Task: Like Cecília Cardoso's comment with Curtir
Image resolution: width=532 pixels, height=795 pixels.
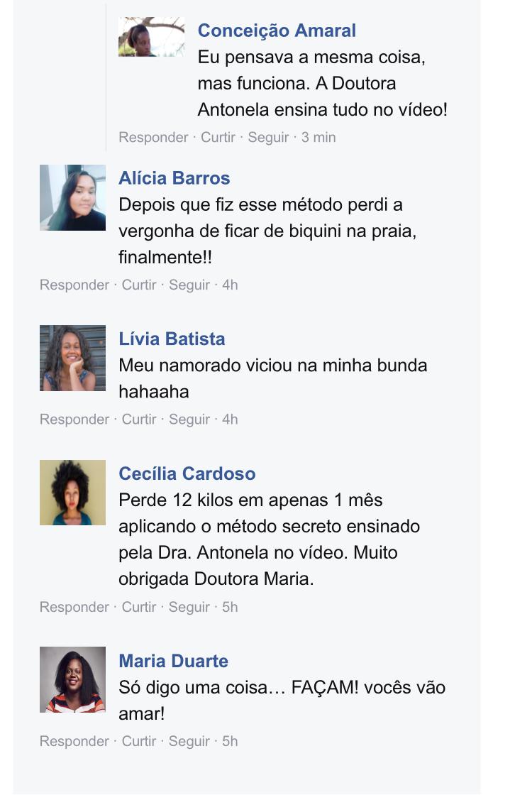Action: (x=139, y=607)
